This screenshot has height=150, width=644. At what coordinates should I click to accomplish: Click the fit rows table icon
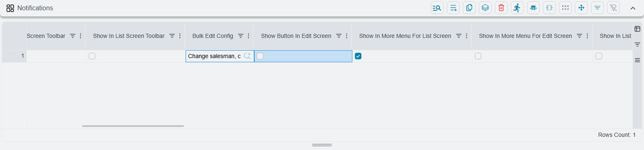pyautogui.click(x=533, y=8)
